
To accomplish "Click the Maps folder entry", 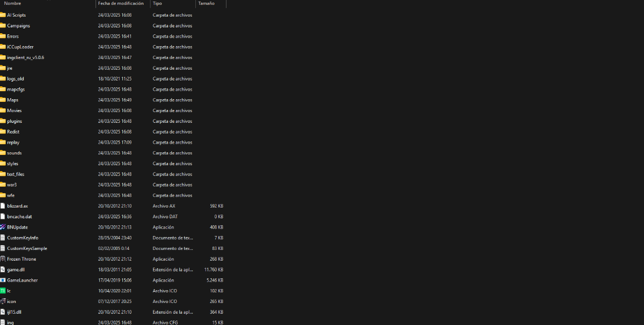I will click(13, 100).
